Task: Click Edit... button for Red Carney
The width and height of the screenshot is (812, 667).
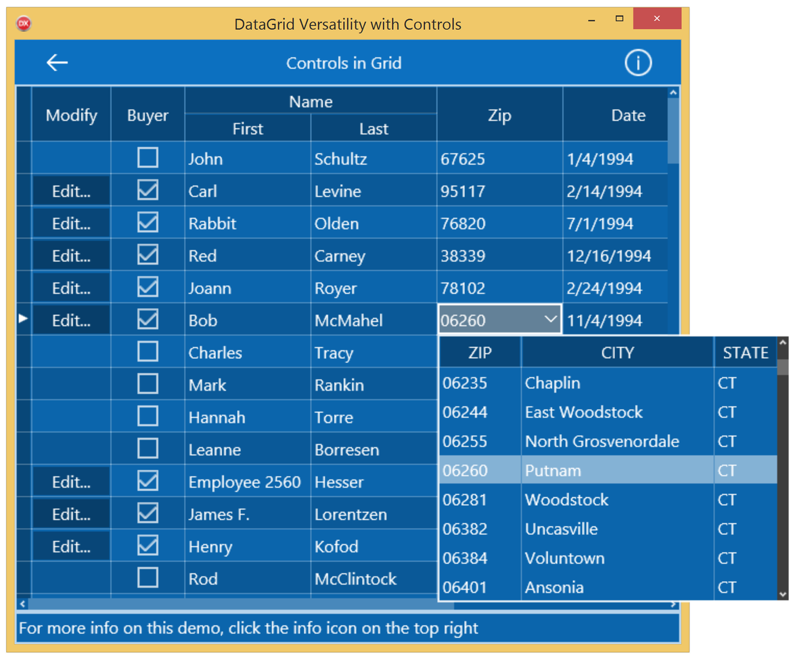Action: pyautogui.click(x=71, y=256)
